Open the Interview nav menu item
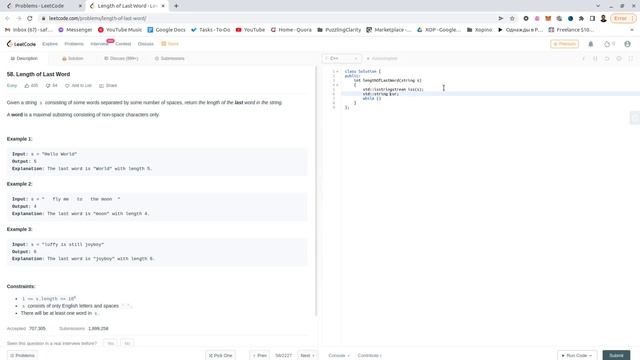The height and width of the screenshot is (360, 640). click(99, 44)
